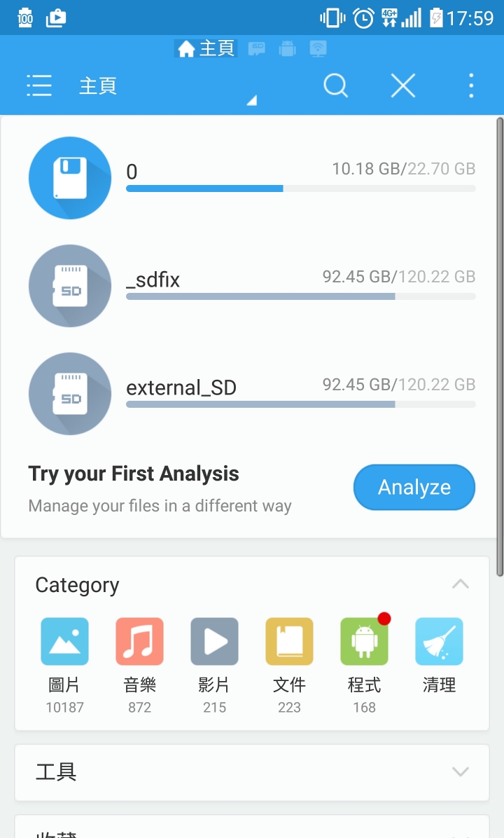Open the three-dot overflow menu
This screenshot has width=504, height=838.
point(471,85)
